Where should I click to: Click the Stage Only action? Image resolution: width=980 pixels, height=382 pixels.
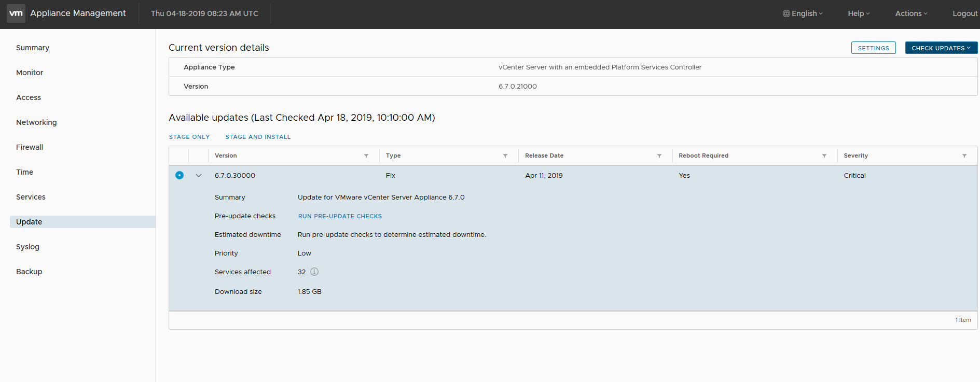point(189,137)
